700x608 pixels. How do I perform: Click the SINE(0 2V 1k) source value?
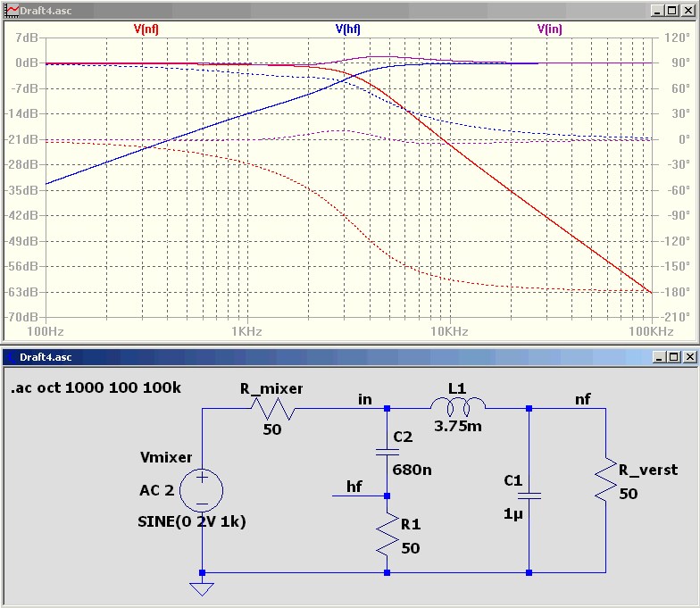191,521
